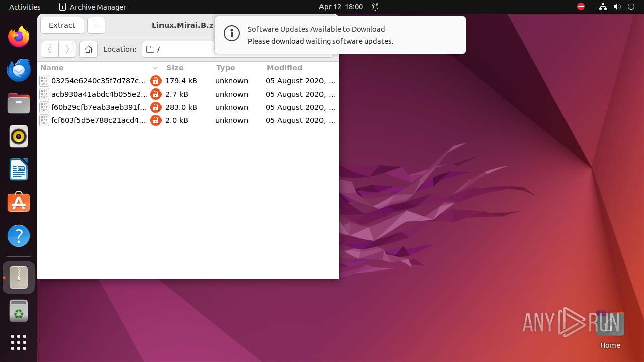This screenshot has width=644, height=362.
Task: Add files with the plus button
Action: coord(96,25)
